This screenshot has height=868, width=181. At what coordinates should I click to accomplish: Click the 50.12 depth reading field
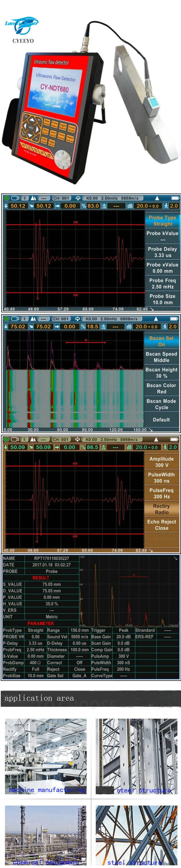[x=18, y=206]
